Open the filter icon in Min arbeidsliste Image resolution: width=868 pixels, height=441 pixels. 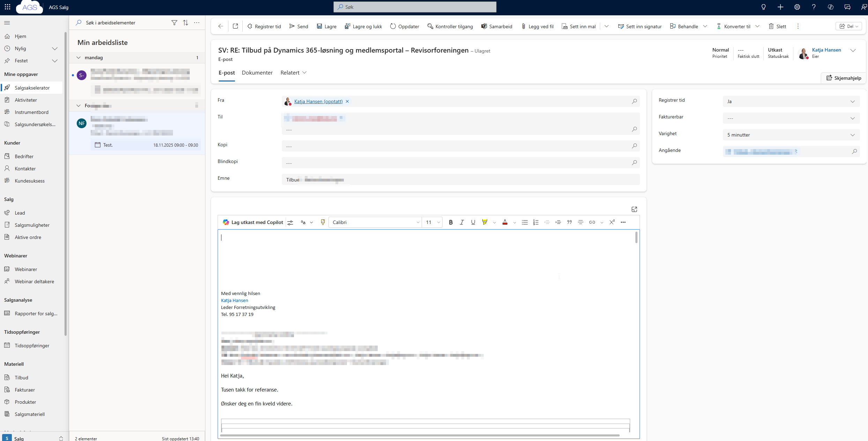tap(174, 23)
